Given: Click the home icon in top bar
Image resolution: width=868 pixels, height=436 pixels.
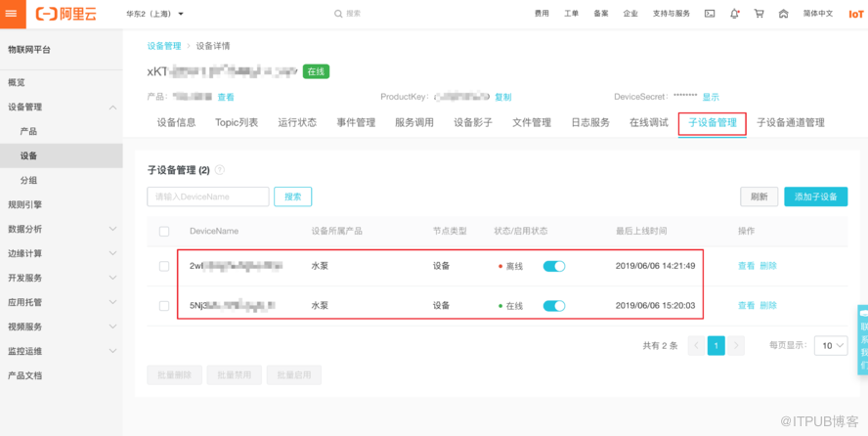Looking at the screenshot, I should pyautogui.click(x=783, y=14).
